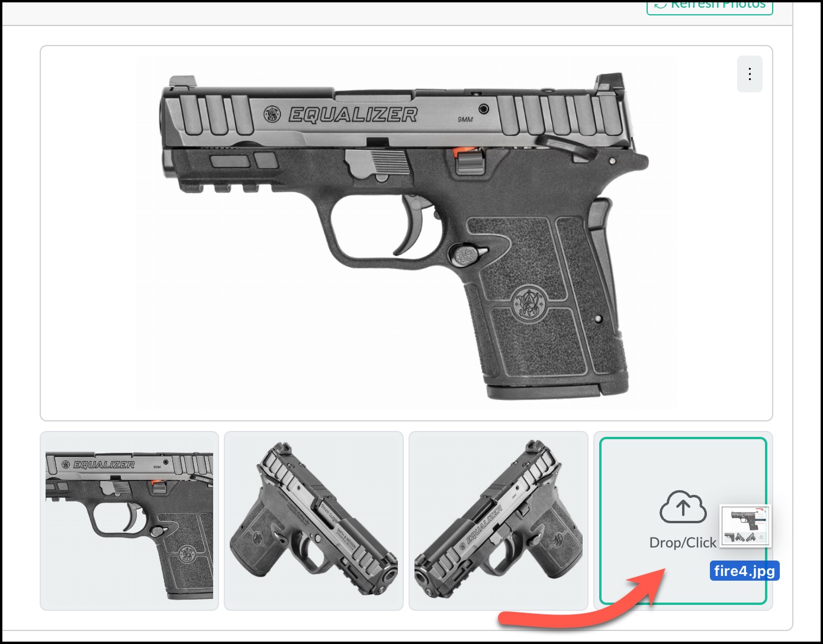Image resolution: width=823 pixels, height=644 pixels.
Task: Select the Equalizer close-up thumbnail
Action: 129,521
